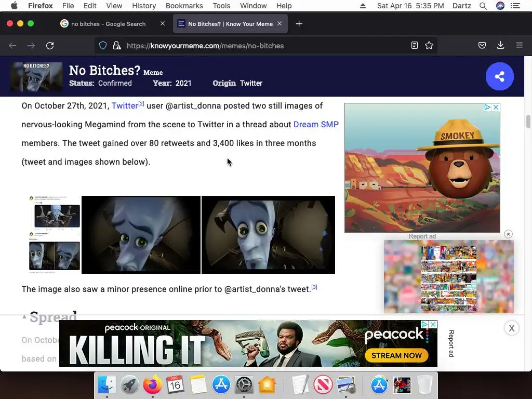Click the URL address bar field
The height and width of the screenshot is (399, 532).
click(265, 46)
